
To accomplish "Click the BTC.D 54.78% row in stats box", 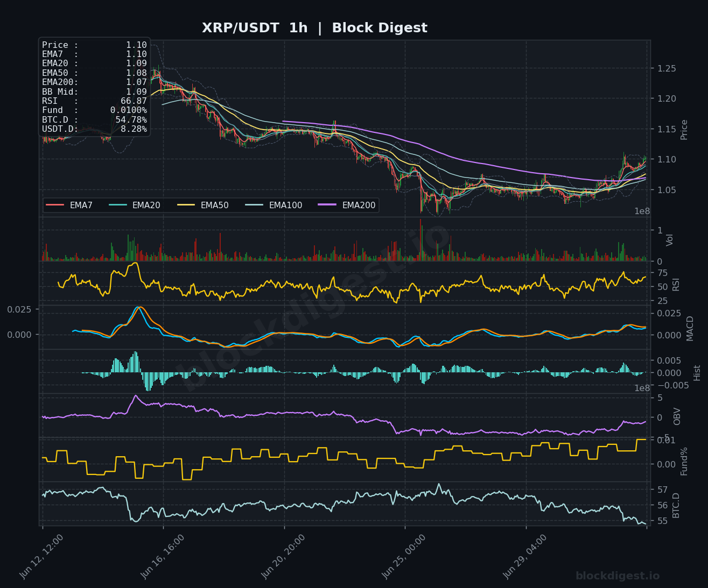I will [94, 120].
